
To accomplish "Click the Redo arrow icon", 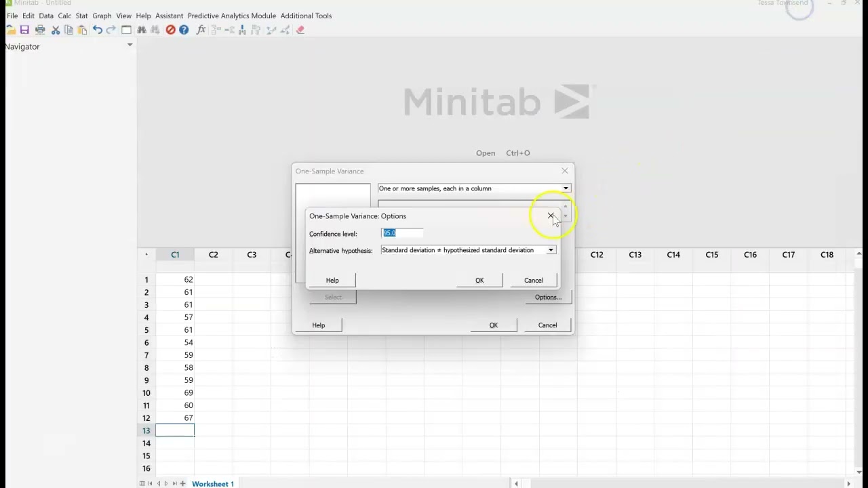I will pos(111,30).
